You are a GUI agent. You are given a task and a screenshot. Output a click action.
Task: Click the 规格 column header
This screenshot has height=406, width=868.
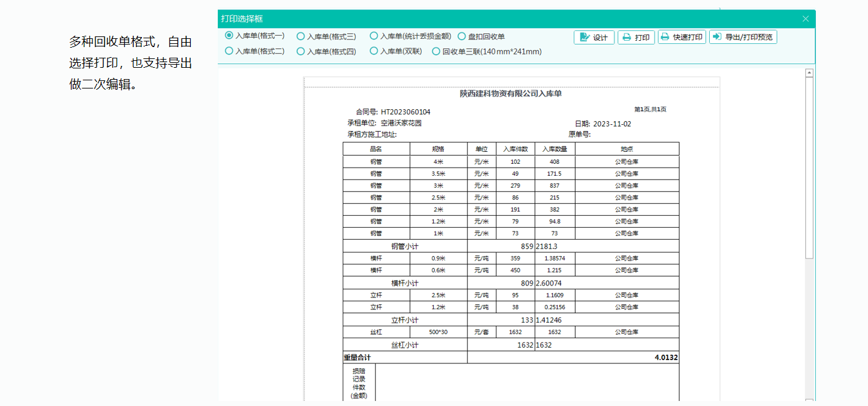(x=438, y=149)
